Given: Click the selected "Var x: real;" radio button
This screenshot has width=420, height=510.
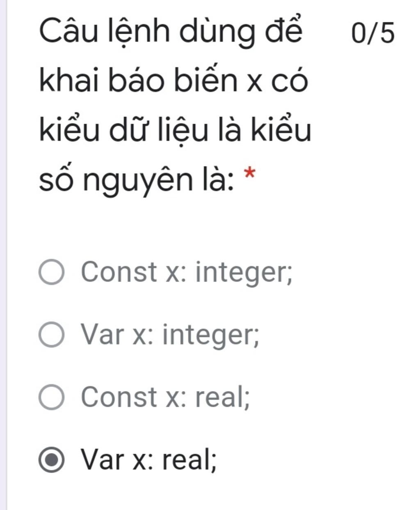Looking at the screenshot, I should point(52,459).
